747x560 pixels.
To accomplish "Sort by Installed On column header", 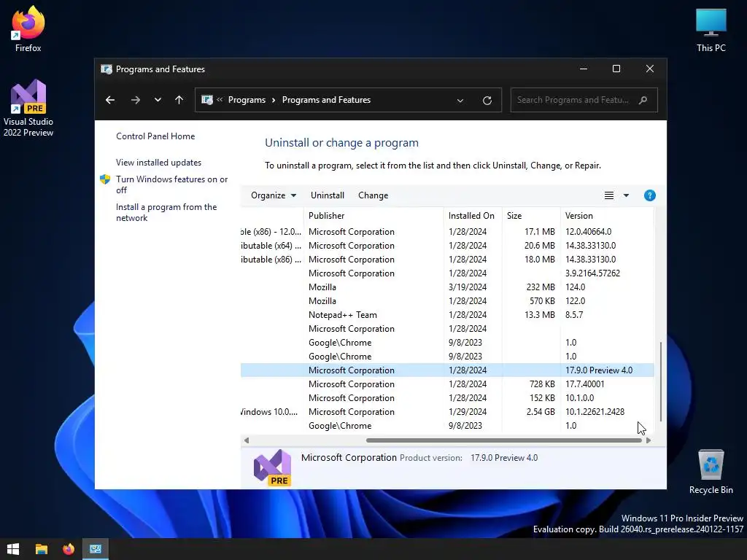I will 473,216.
